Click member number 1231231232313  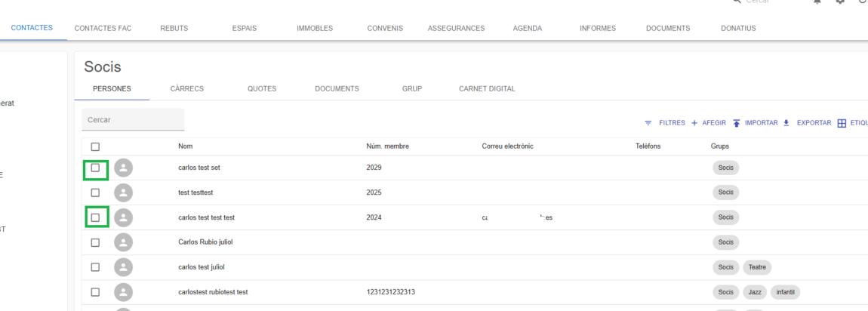[x=391, y=292]
